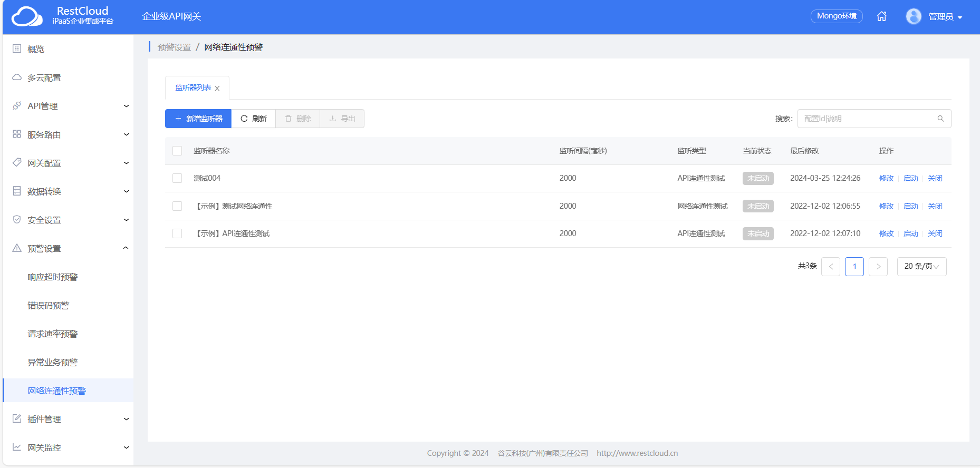This screenshot has height=468, width=980.
Task: Click the 导出 export button
Action: coord(342,119)
